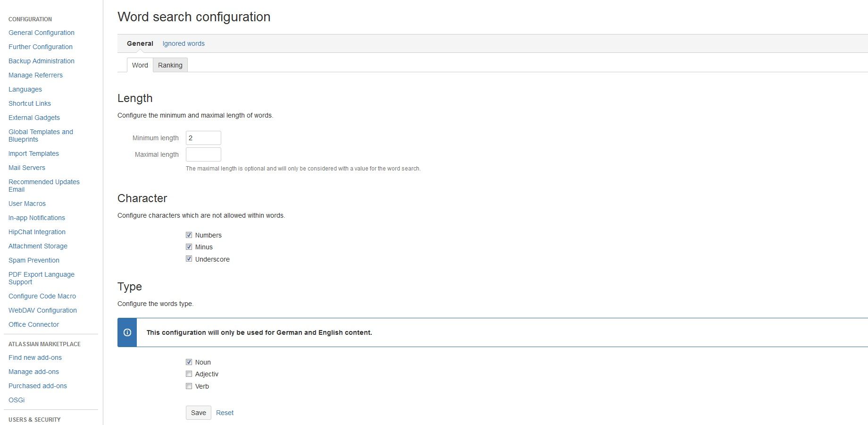Uncheck the Noun word type

click(189, 362)
